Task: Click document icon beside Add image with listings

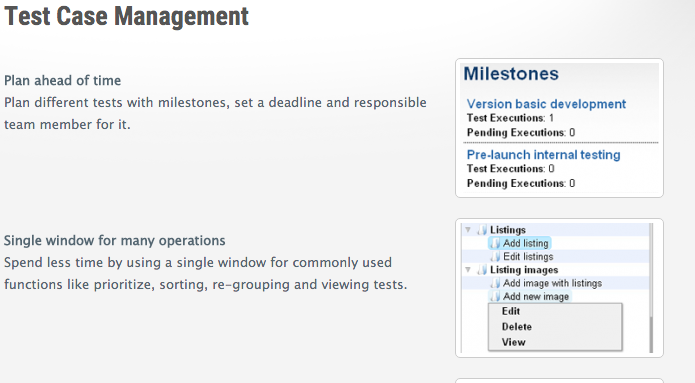Action: pos(495,283)
